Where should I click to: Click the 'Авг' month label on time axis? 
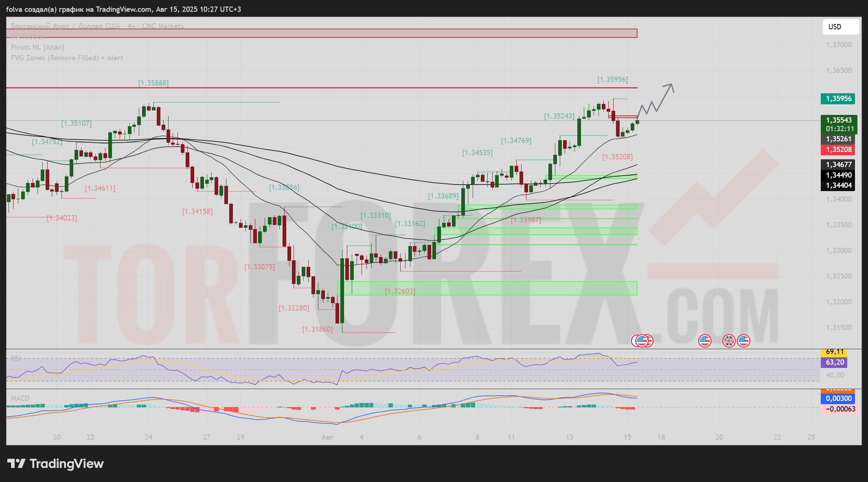point(327,437)
